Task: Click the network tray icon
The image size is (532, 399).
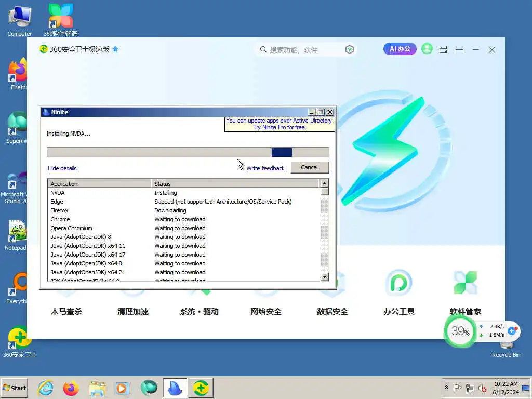Action: click(x=470, y=388)
